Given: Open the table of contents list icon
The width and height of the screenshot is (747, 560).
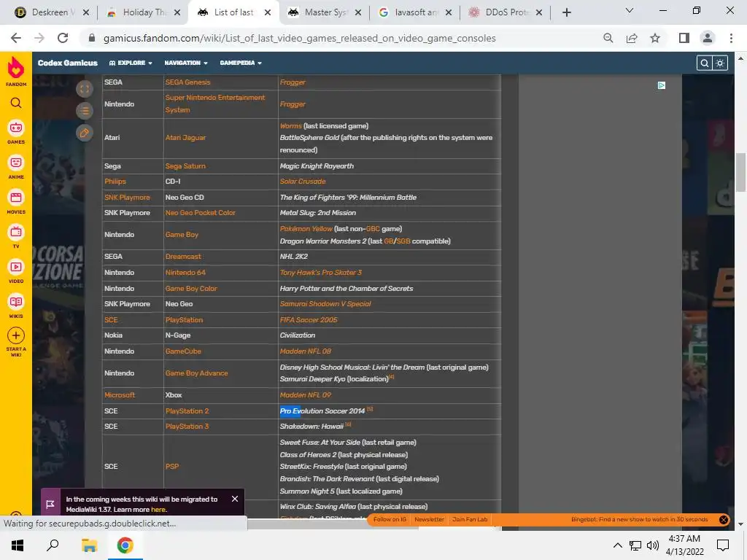Looking at the screenshot, I should tap(85, 111).
